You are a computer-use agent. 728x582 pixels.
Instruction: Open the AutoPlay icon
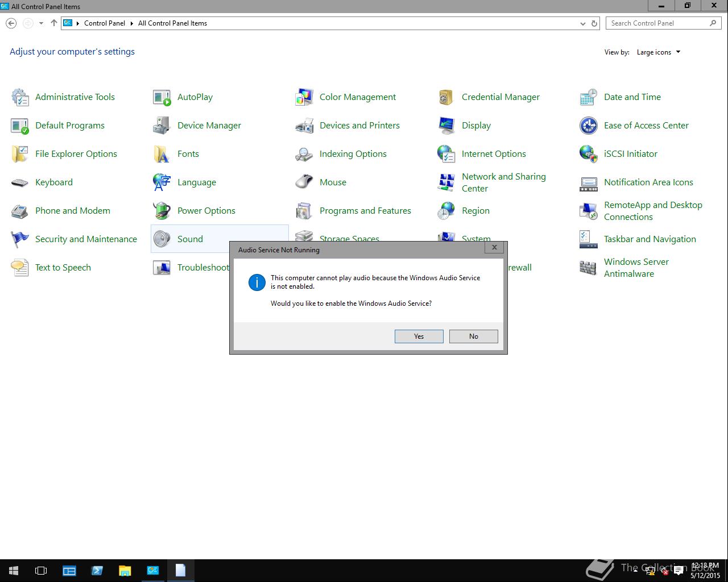(x=162, y=97)
